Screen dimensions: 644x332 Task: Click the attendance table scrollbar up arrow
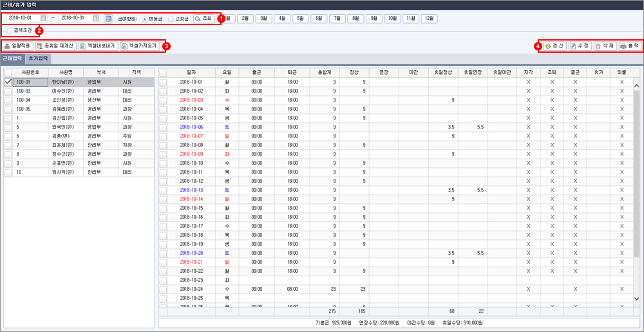(x=637, y=86)
